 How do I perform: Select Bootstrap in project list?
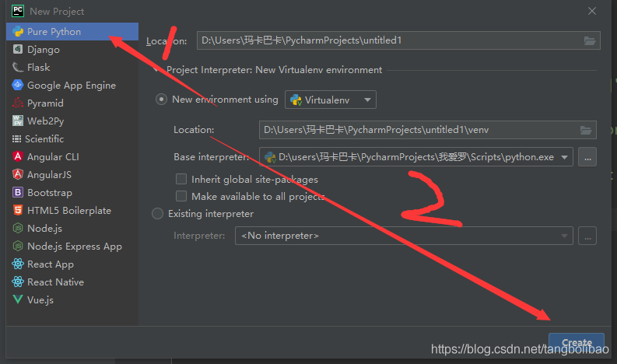tap(72, 192)
